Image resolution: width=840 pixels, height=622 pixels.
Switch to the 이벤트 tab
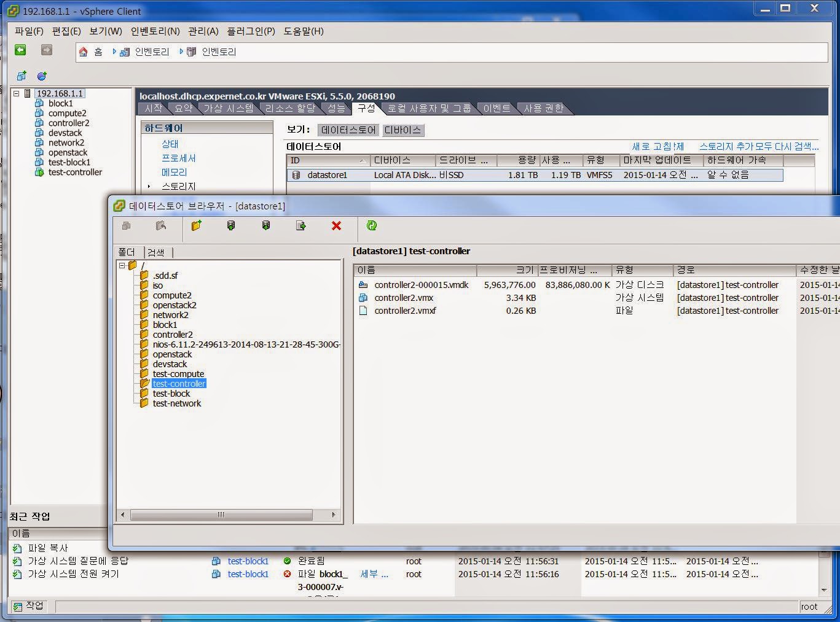497,109
